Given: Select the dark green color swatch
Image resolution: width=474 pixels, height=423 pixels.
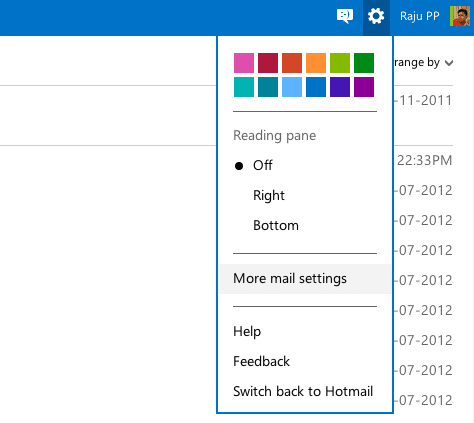Looking at the screenshot, I should pos(364,63).
